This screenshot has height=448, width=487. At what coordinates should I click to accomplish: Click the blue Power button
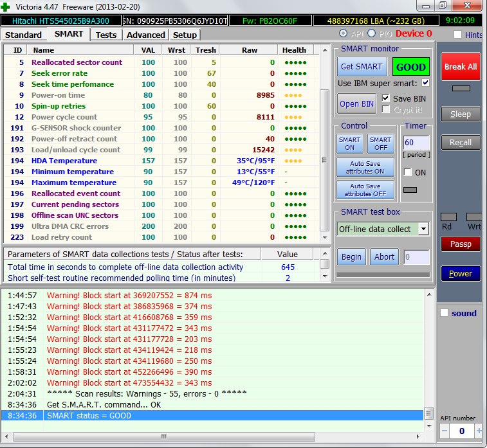click(x=461, y=273)
